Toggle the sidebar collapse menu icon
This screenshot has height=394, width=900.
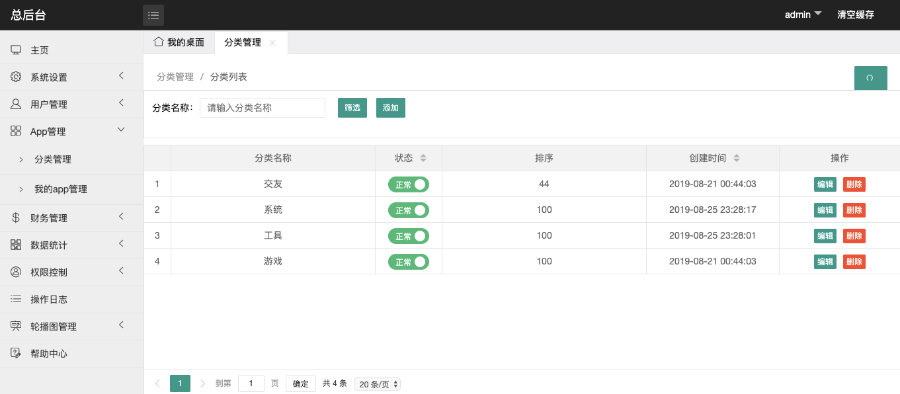pos(153,16)
